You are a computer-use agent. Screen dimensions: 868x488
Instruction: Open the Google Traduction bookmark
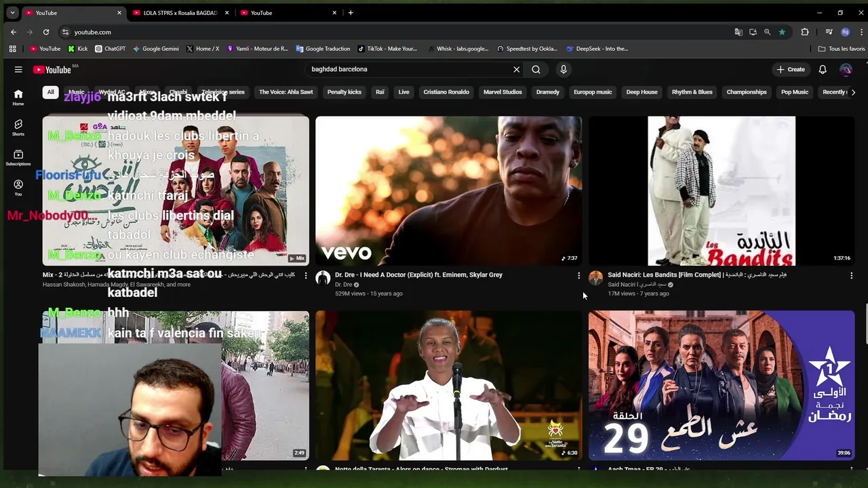[x=323, y=49]
